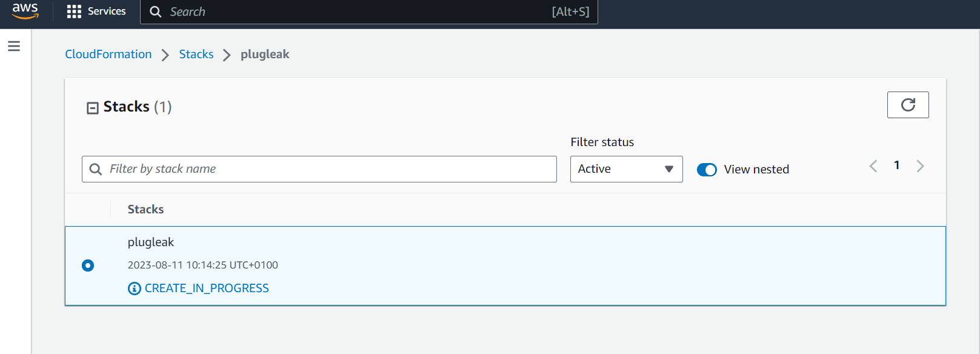The height and width of the screenshot is (354, 980).
Task: Collapse the Stacks panel with minus icon
Action: (x=93, y=108)
